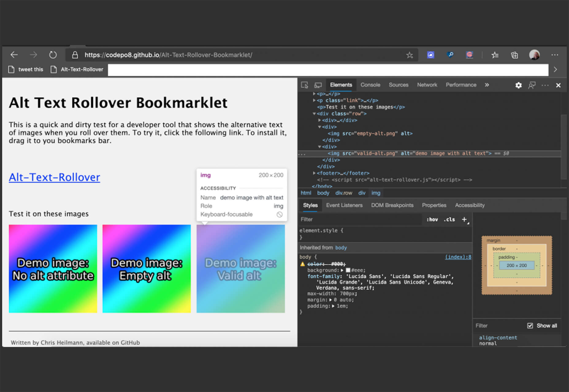This screenshot has height=392, width=569.
Task: Toggle the .cls class editor
Action: pos(449,219)
